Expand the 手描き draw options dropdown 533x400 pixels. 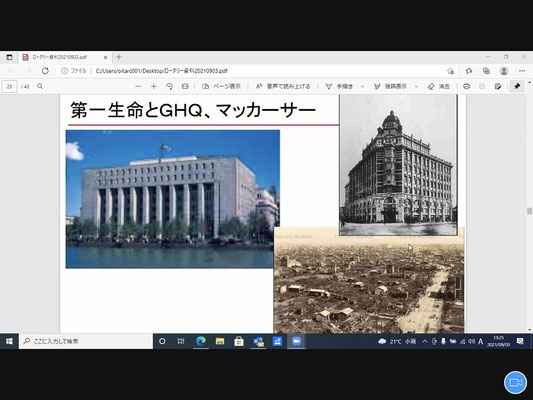[362, 87]
